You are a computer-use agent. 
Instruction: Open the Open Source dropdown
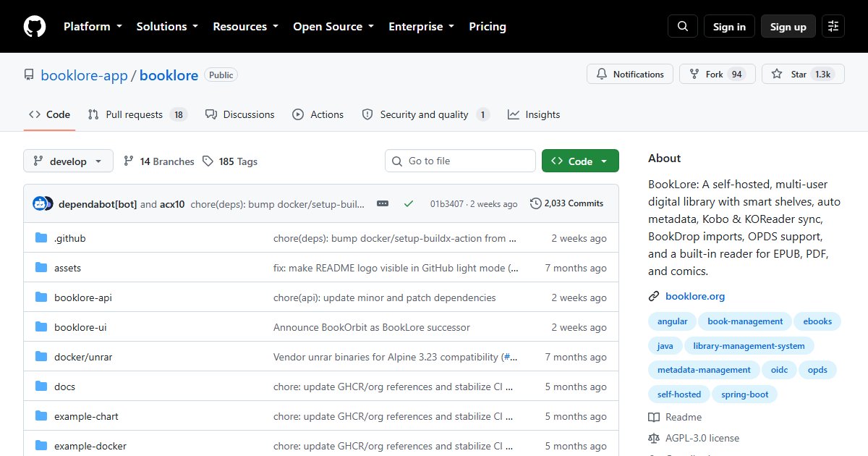click(333, 27)
